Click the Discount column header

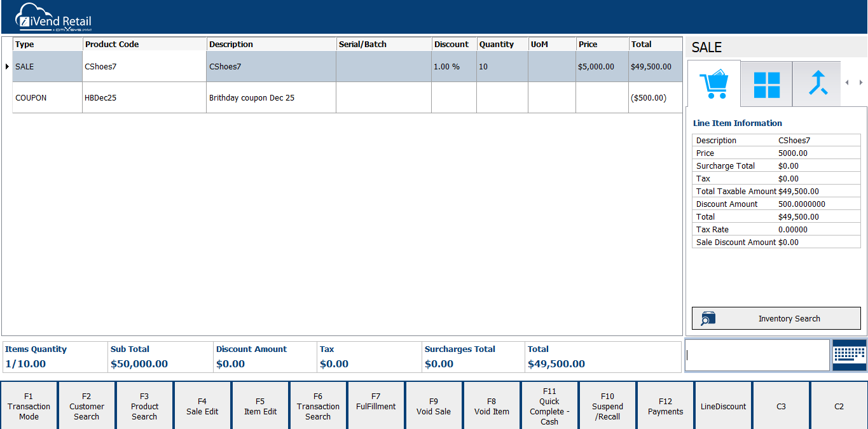tap(453, 45)
